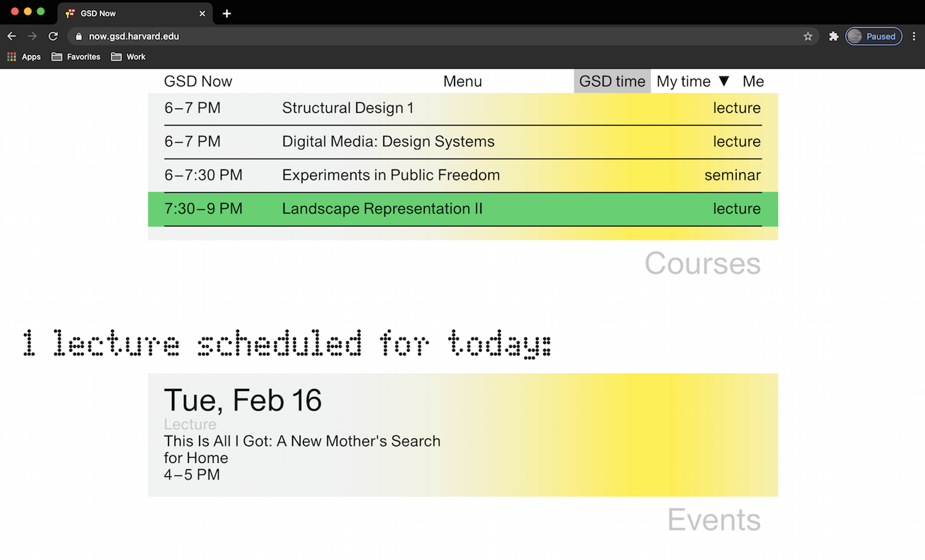Open the Me section

coord(753,81)
